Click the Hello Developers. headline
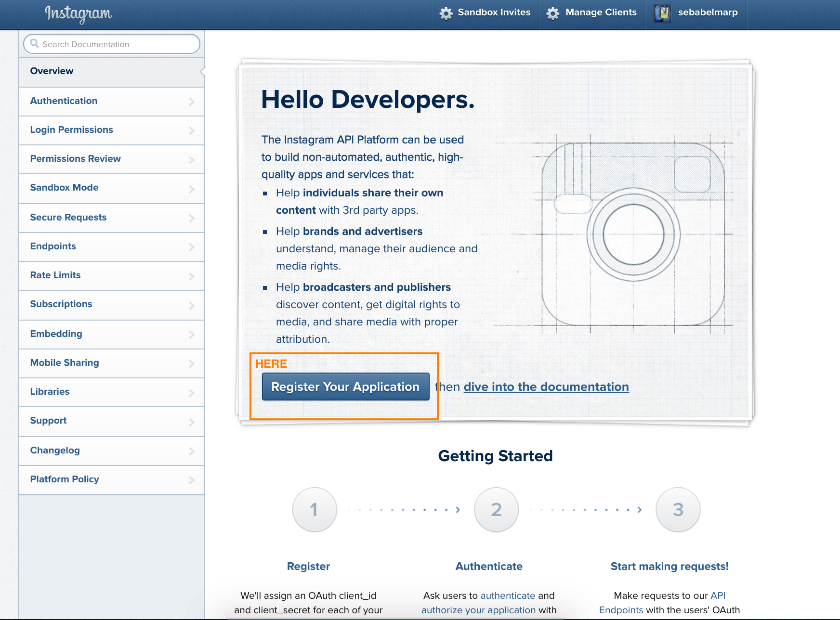 point(368,100)
